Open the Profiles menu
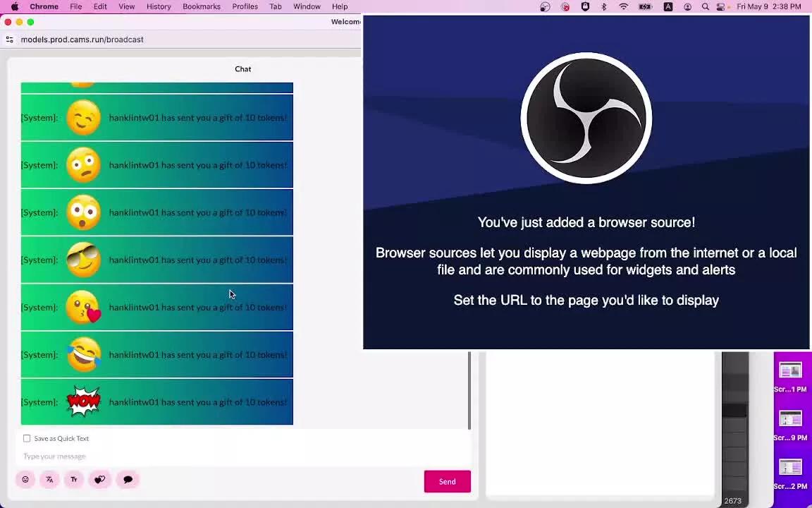Screen dimensions: 812x508 pos(245,7)
